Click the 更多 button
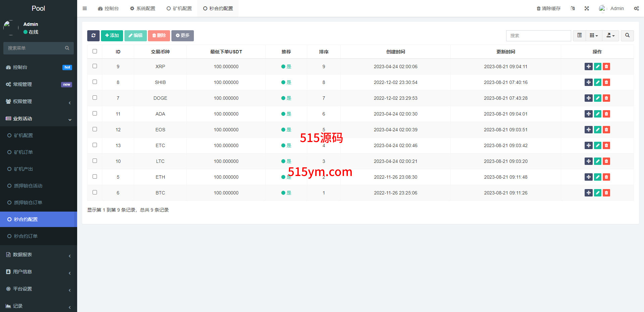The width and height of the screenshot is (644, 312). 182,36
